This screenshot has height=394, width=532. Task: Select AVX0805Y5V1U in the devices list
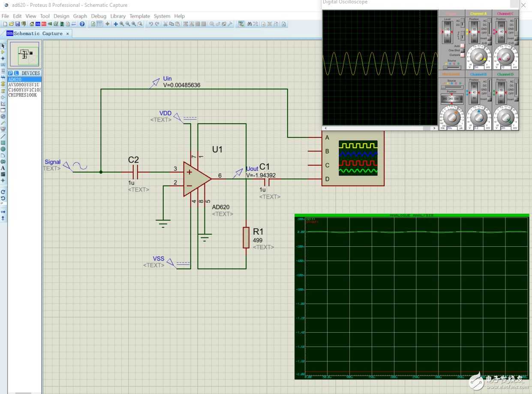pyautogui.click(x=24, y=85)
